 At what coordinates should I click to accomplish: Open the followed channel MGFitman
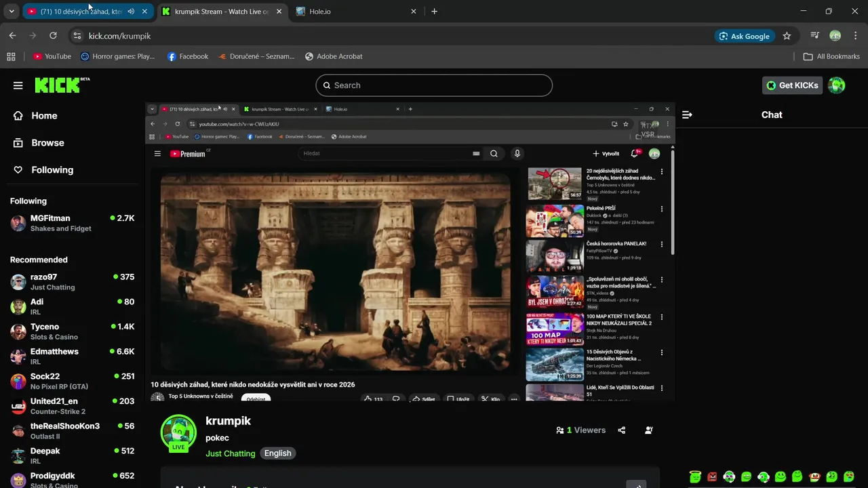click(x=72, y=223)
